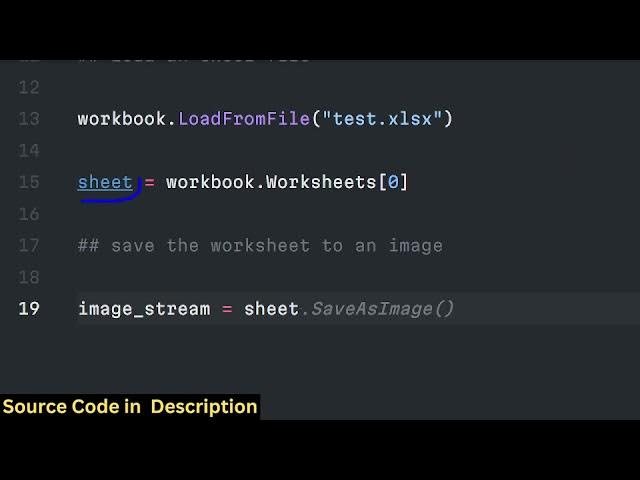Click the "test.xlsx" string literal
Image resolution: width=640 pixels, height=480 pixels.
tap(381, 119)
